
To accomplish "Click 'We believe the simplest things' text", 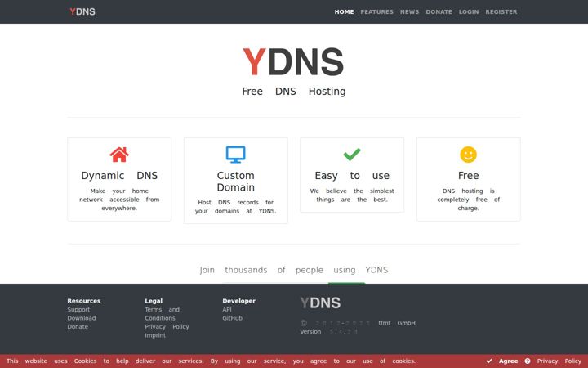I will [x=352, y=195].
